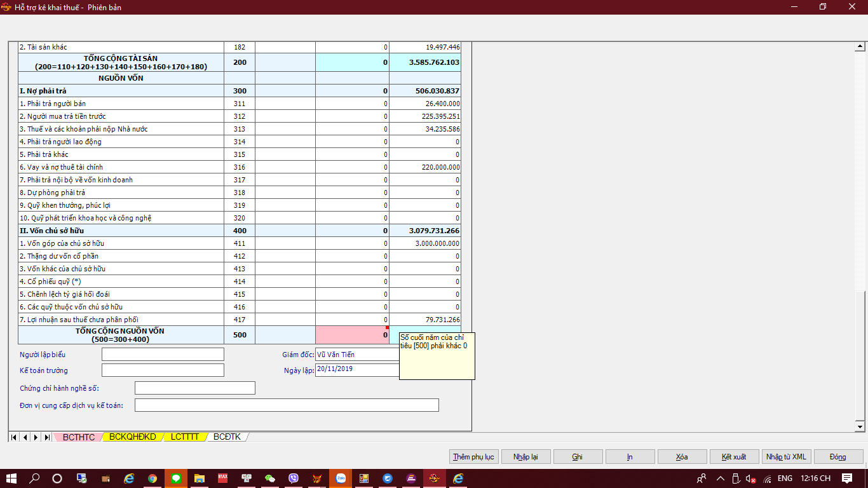The width and height of the screenshot is (868, 488).
Task: Click the next sheet arrow
Action: [36, 437]
